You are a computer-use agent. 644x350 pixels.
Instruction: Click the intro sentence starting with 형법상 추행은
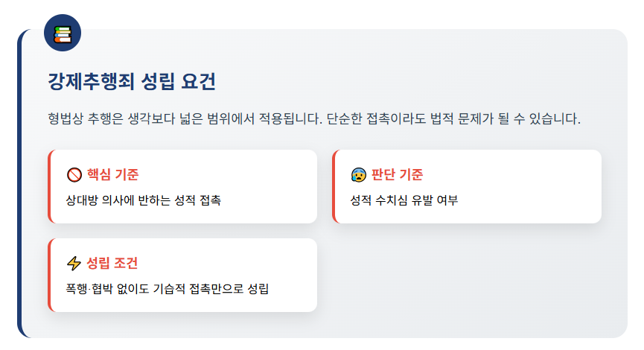pyautogui.click(x=313, y=119)
